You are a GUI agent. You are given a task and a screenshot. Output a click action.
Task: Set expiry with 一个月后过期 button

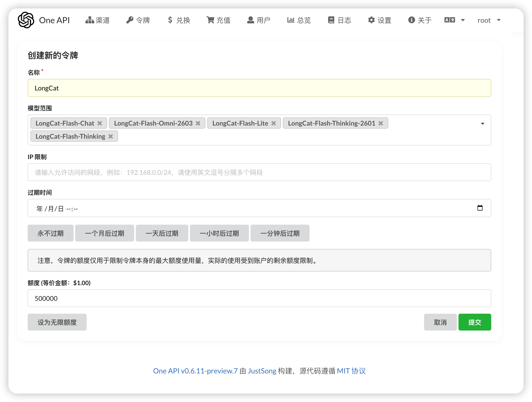click(x=104, y=233)
